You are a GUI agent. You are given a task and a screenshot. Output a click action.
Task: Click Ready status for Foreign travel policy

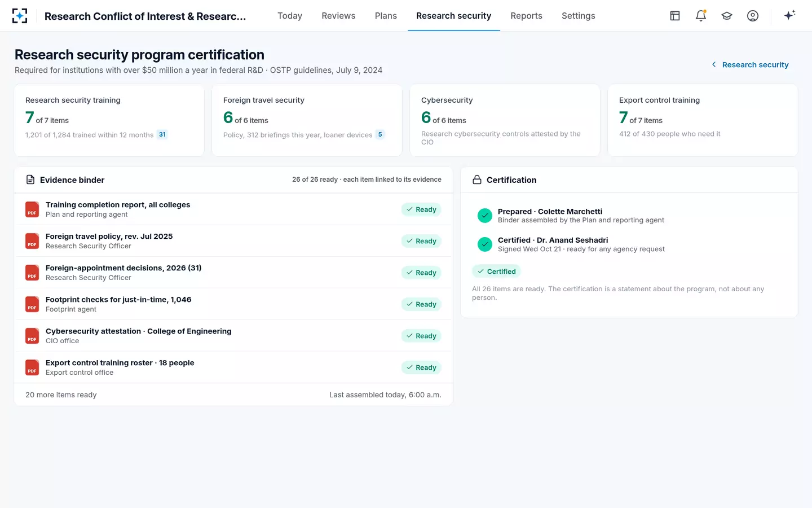click(x=421, y=241)
